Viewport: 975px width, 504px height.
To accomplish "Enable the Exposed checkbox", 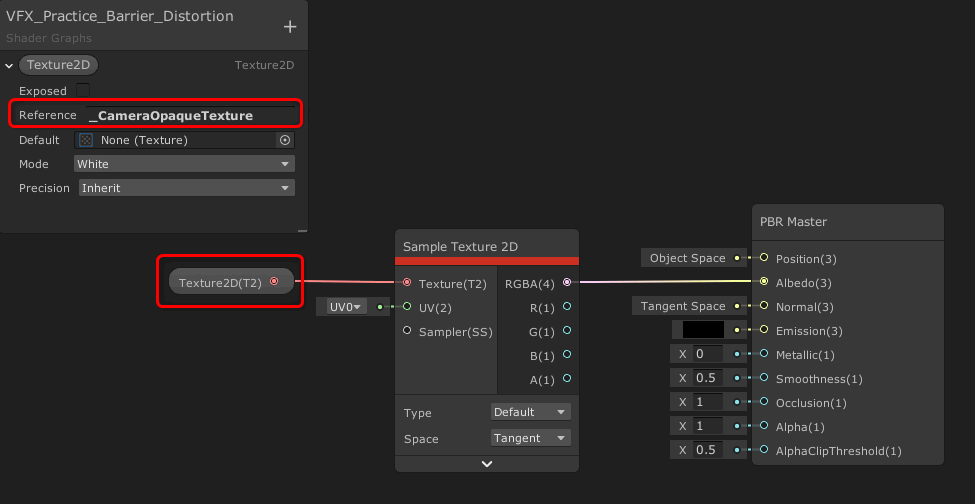I will point(83,91).
